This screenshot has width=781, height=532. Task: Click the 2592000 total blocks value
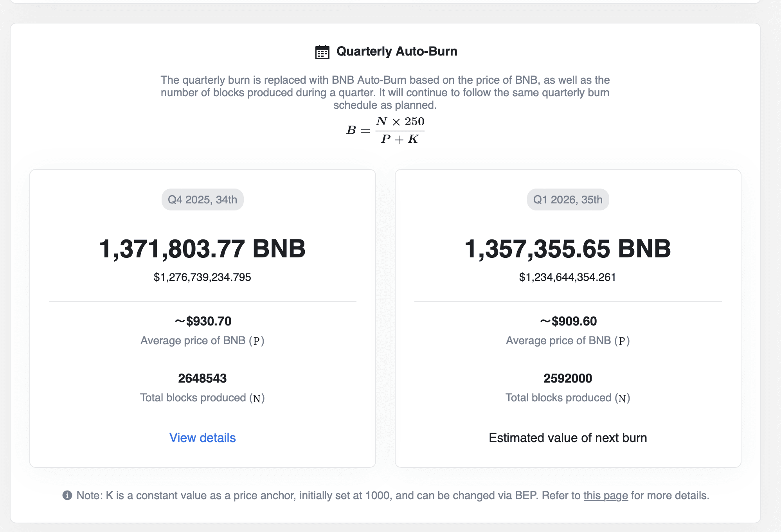pyautogui.click(x=568, y=378)
